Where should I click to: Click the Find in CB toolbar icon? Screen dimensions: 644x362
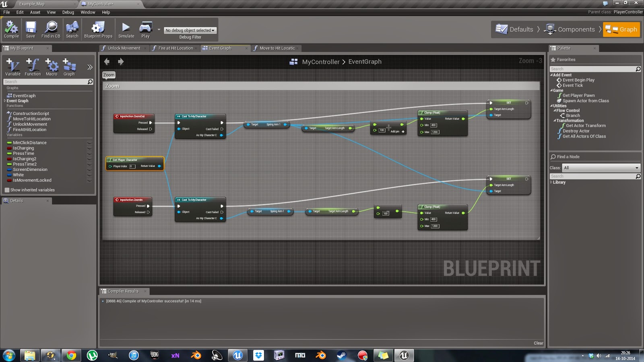[x=51, y=29]
